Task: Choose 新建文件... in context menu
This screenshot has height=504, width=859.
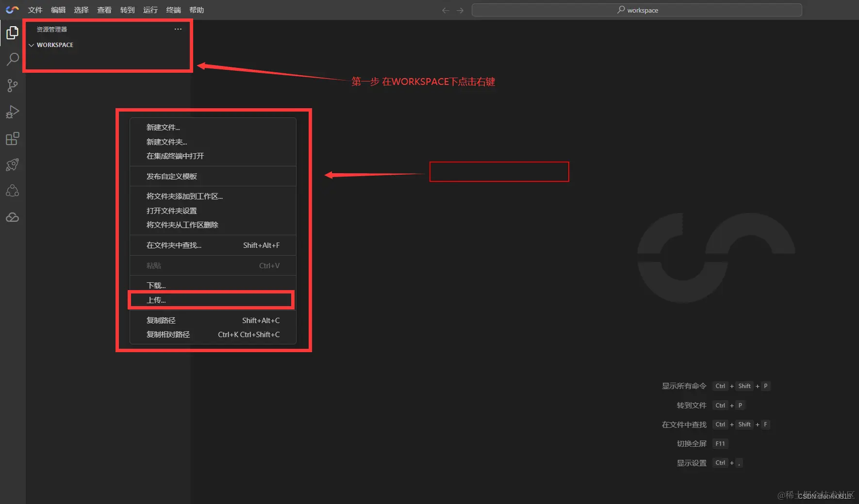Action: [x=213, y=127]
